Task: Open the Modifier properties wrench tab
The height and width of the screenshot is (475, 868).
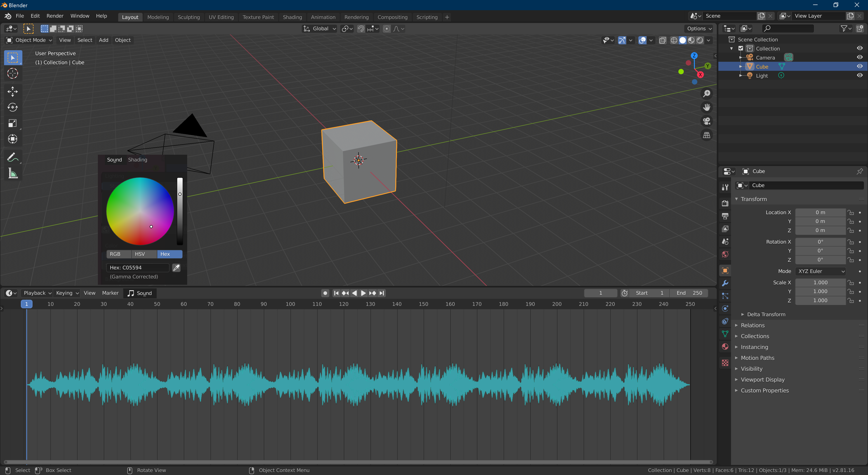Action: coord(725,283)
